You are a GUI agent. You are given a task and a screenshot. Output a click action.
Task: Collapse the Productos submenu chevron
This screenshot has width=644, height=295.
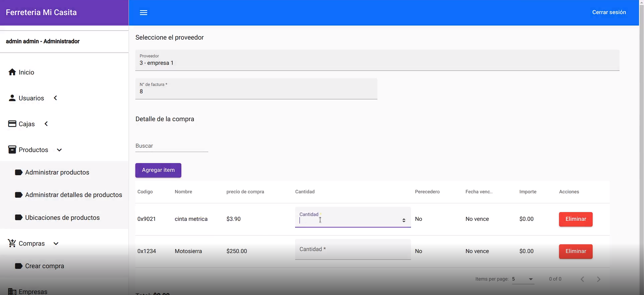tap(59, 150)
